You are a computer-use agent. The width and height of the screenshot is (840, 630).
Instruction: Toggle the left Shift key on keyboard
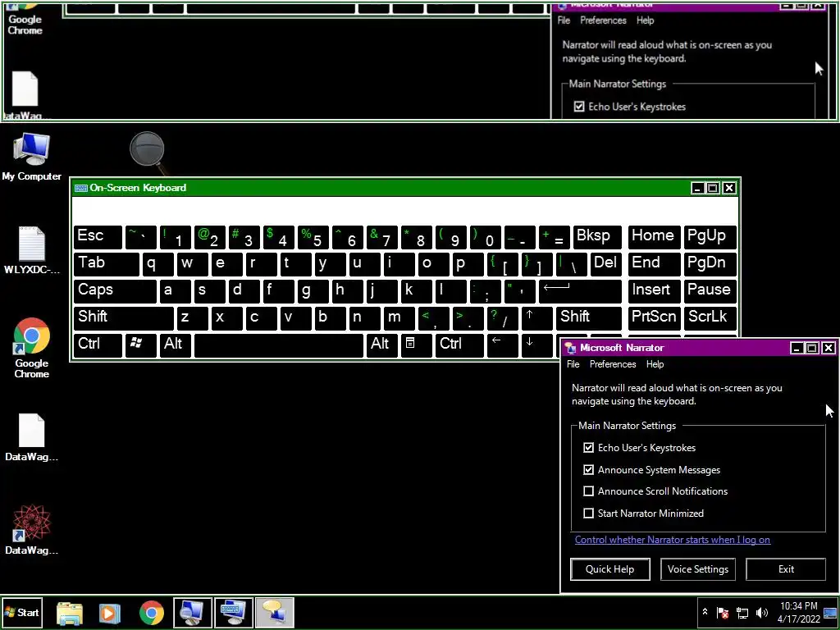pos(124,317)
